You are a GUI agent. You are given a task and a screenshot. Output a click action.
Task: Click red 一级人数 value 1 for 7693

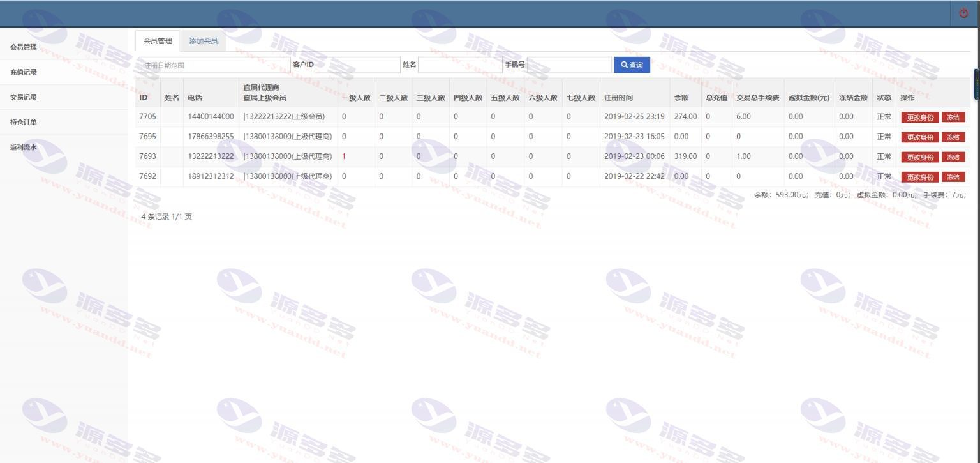click(x=344, y=156)
